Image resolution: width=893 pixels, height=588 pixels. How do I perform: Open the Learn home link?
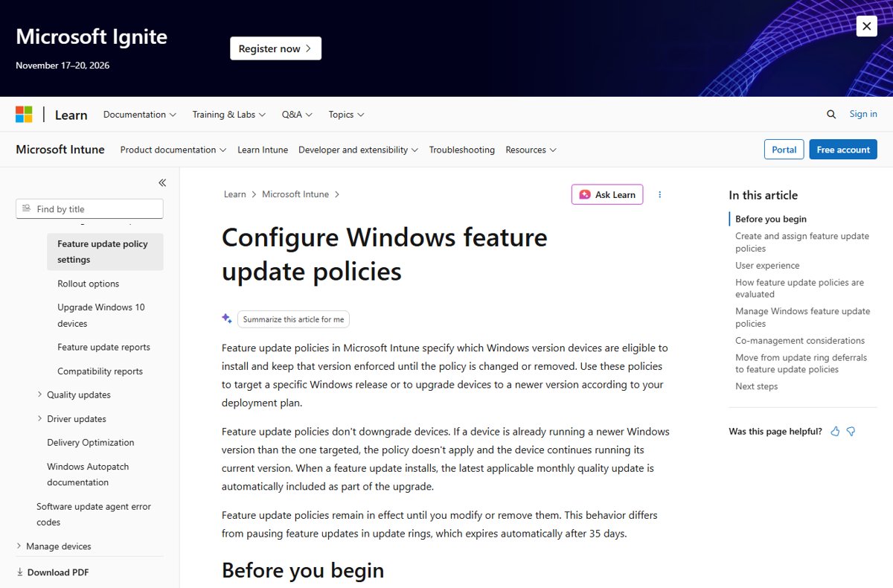click(71, 115)
